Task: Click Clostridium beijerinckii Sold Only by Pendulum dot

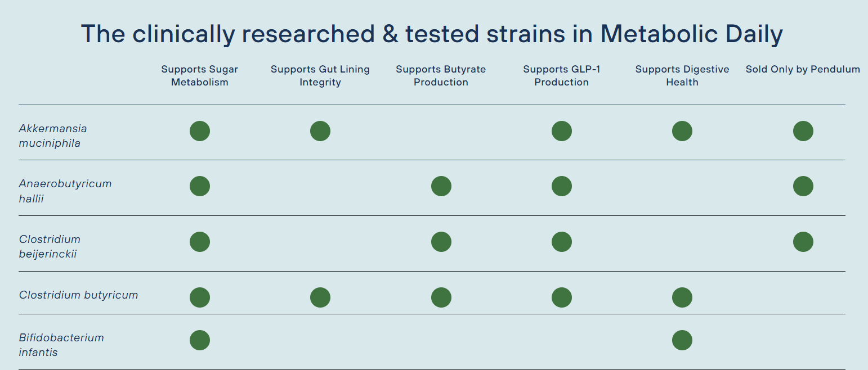Action: point(803,242)
